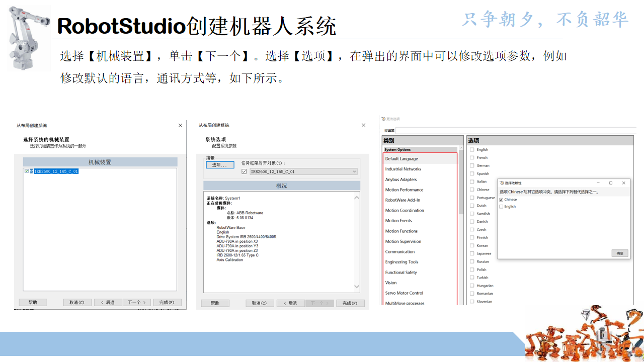Select the Vision category
644x362 pixels.
pyautogui.click(x=390, y=283)
